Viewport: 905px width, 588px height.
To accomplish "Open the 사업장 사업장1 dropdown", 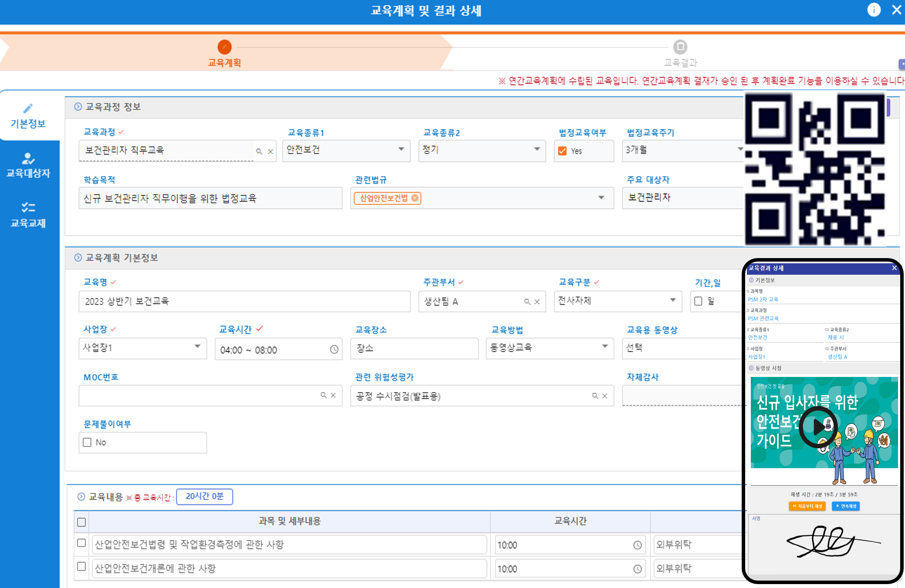I will click(142, 348).
